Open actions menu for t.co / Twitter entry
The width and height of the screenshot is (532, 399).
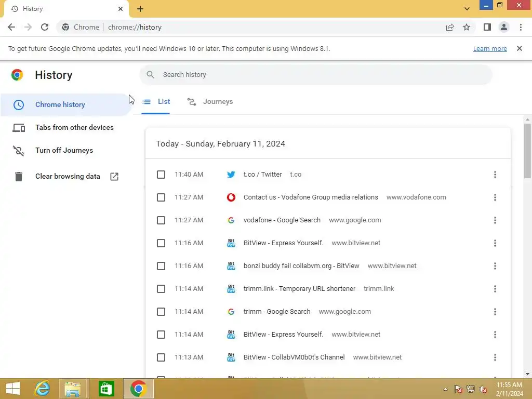point(495,175)
